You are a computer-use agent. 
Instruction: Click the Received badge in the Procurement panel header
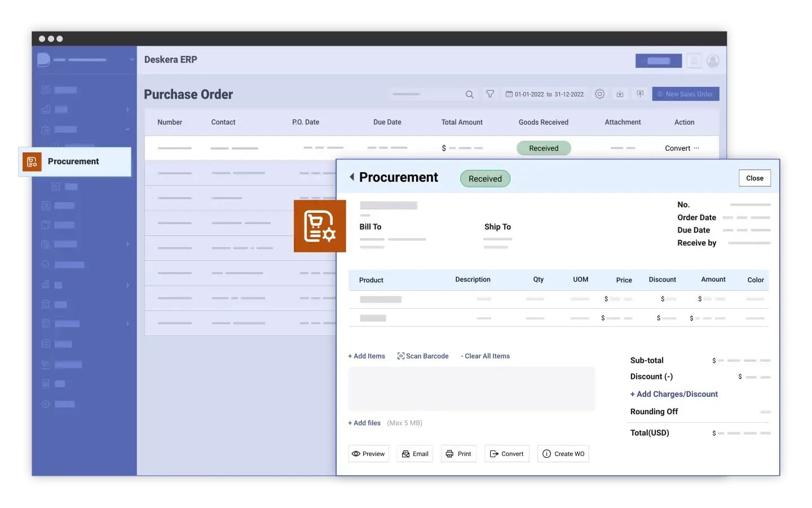pos(484,178)
